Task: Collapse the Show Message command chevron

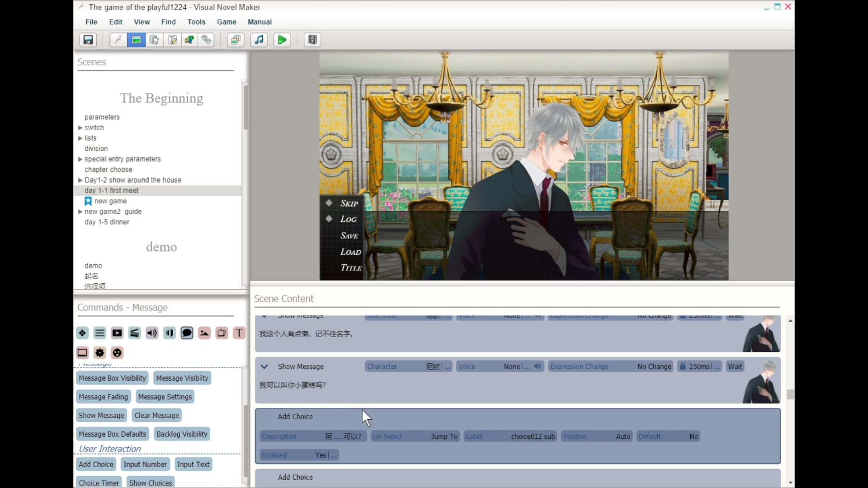Action: click(264, 366)
